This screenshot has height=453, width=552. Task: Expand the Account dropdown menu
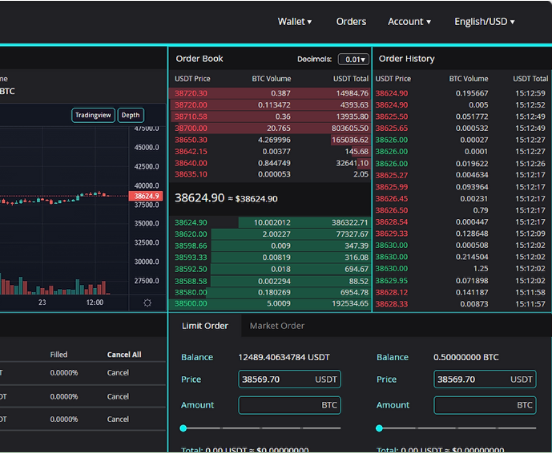point(409,21)
